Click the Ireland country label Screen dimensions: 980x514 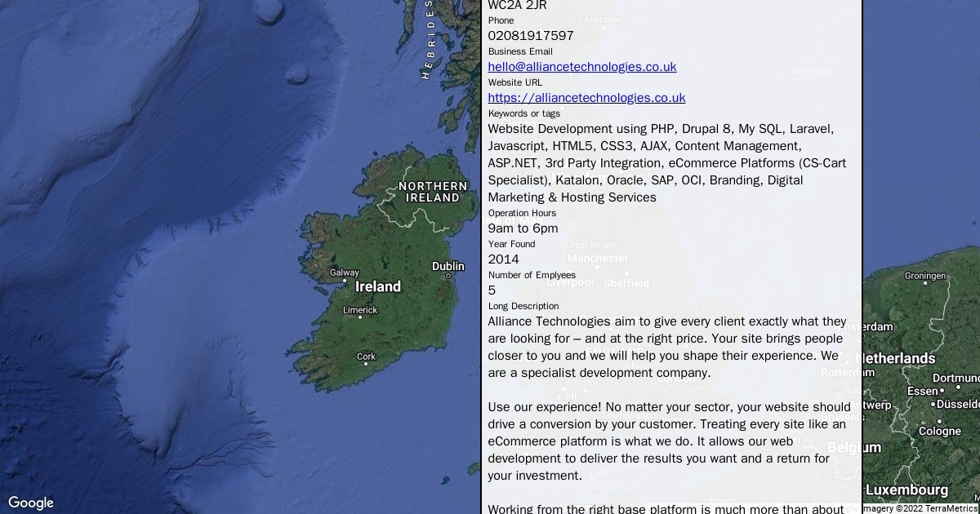click(x=378, y=286)
